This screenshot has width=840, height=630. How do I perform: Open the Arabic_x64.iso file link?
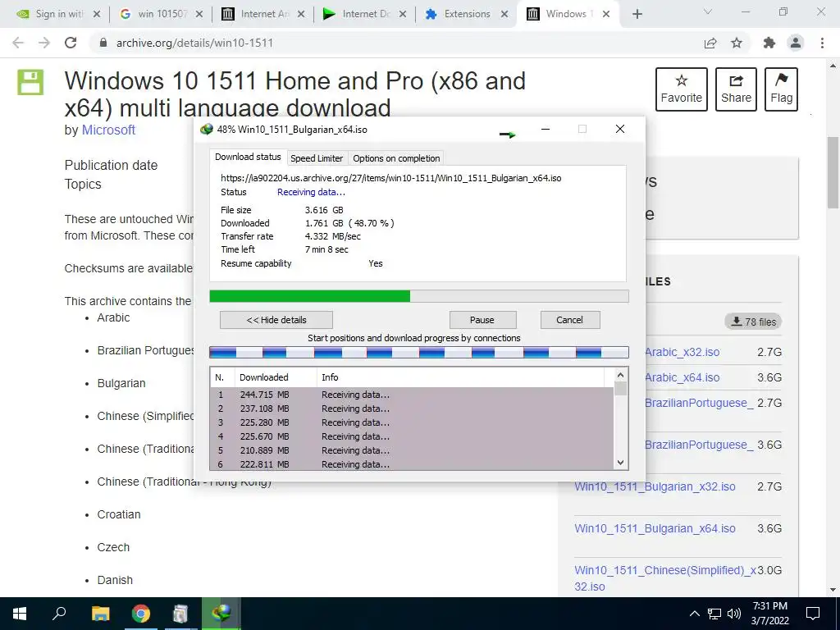click(682, 377)
